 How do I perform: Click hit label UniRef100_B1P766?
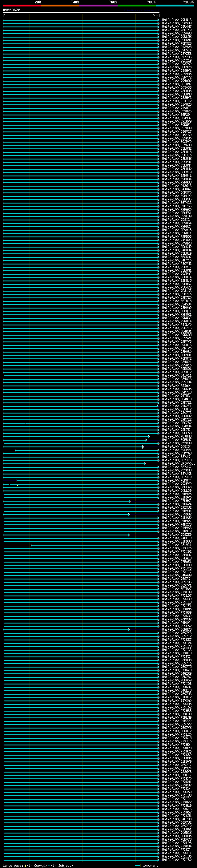pyautogui.click(x=177, y=206)
